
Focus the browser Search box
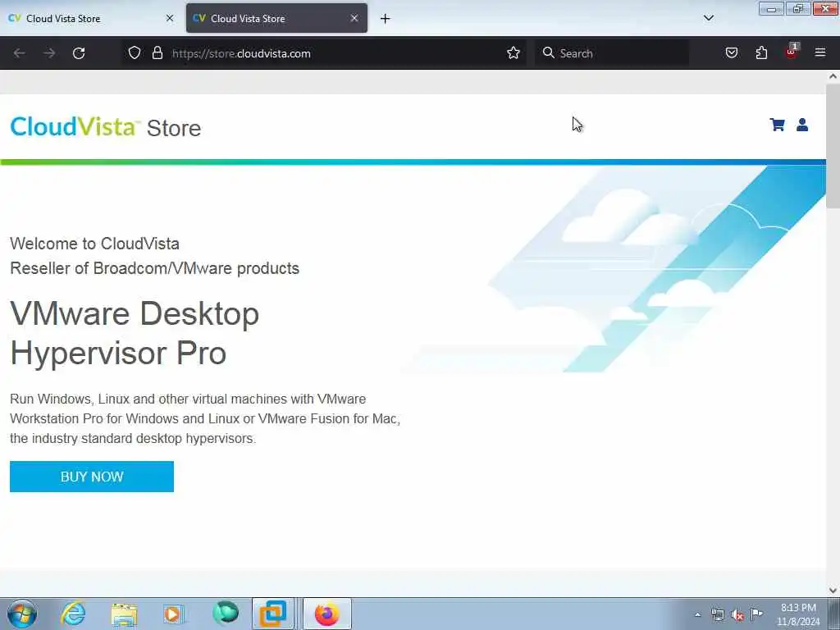click(x=612, y=53)
